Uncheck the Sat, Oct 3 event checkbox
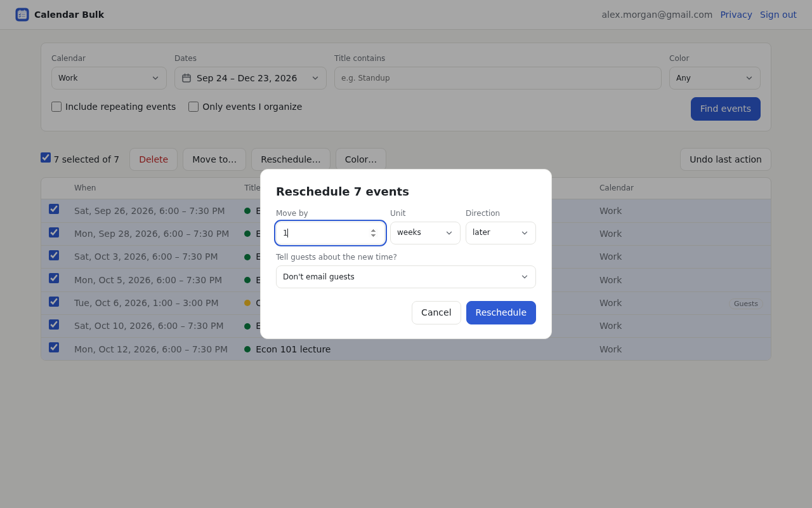Screen dimensions: 812x508 coord(54,255)
